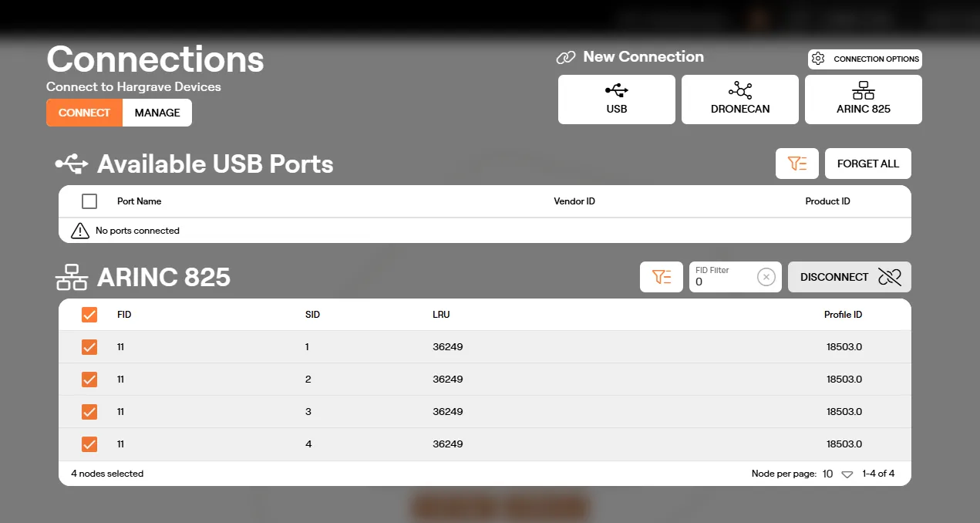Start a new ARINC 825 connection
This screenshot has width=980, height=523.
pyautogui.click(x=863, y=100)
